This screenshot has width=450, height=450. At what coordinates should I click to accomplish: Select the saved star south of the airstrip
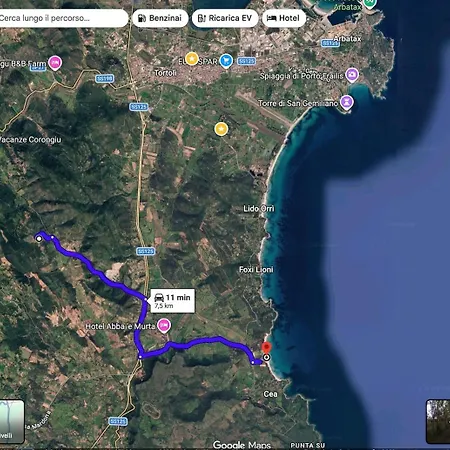click(x=221, y=129)
